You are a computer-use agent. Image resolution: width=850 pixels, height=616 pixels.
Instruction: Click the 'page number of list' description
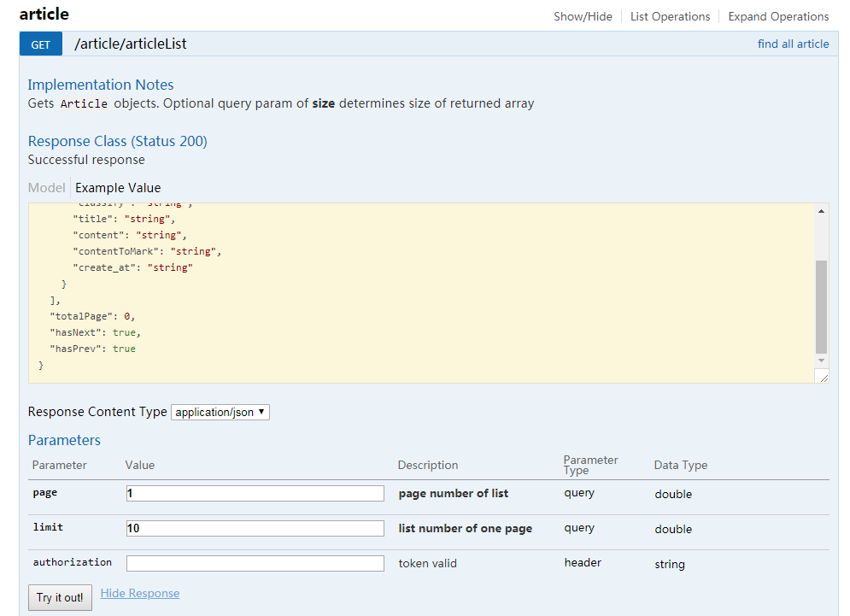[453, 494]
